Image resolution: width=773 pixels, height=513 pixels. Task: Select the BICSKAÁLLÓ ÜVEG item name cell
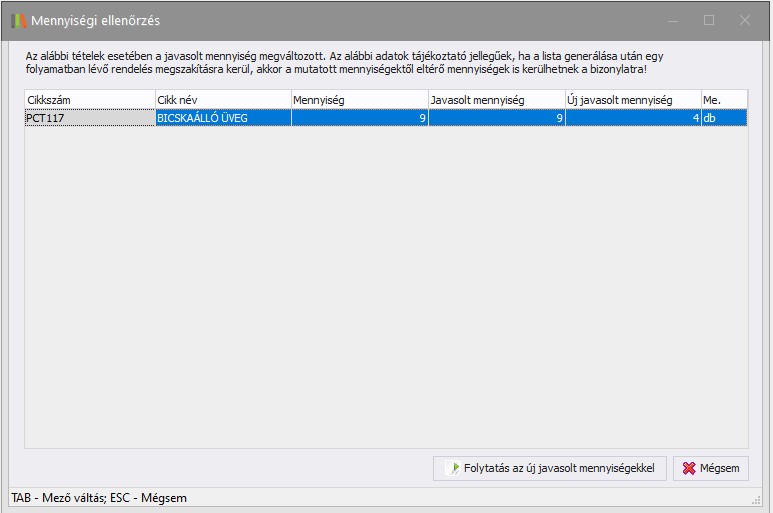click(x=222, y=117)
